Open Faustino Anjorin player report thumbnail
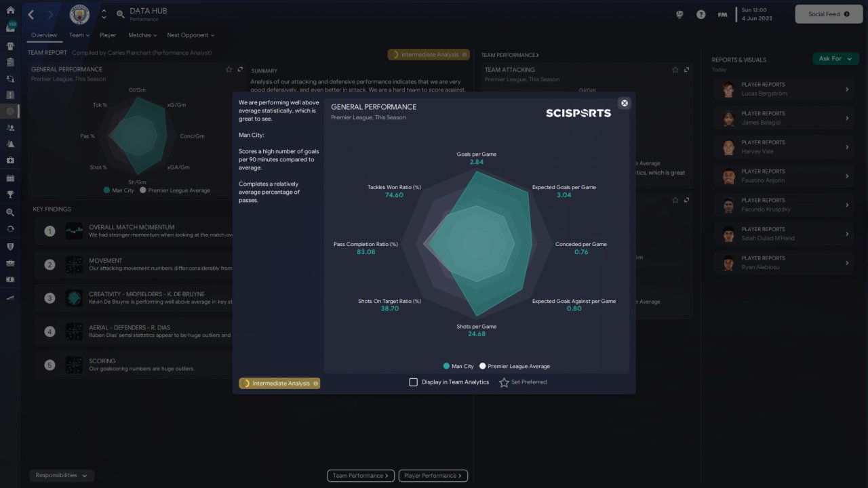 pyautogui.click(x=729, y=176)
